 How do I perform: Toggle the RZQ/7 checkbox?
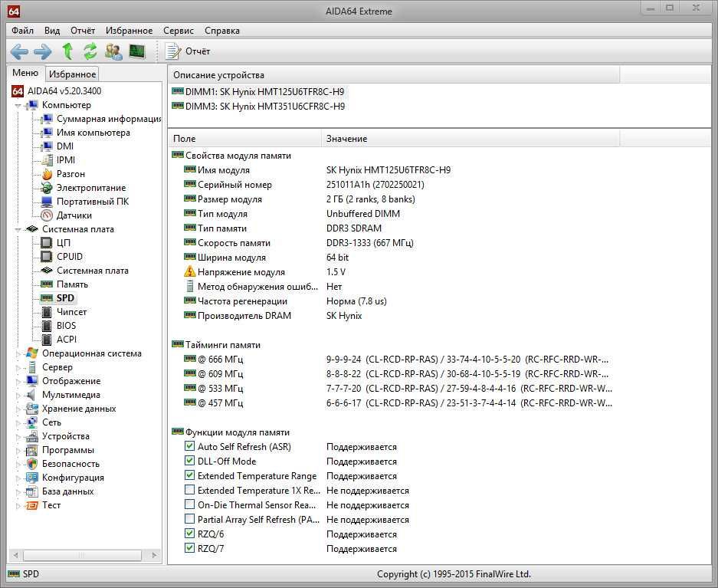point(189,548)
